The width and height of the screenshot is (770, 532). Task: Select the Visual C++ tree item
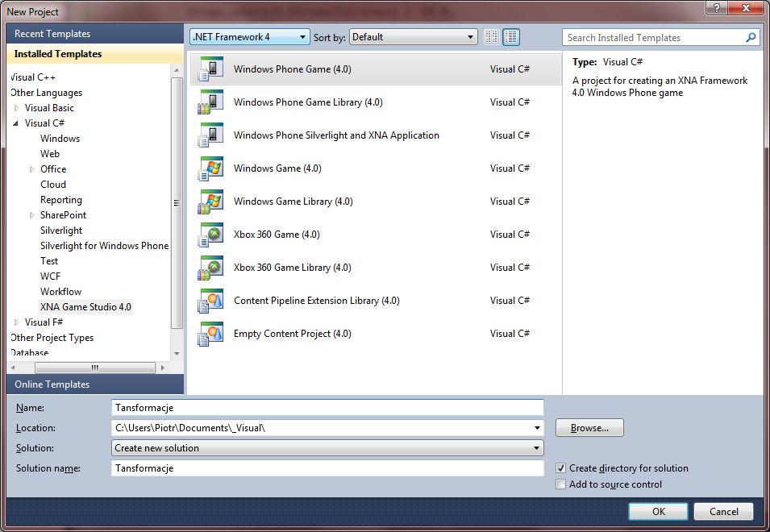[x=32, y=77]
